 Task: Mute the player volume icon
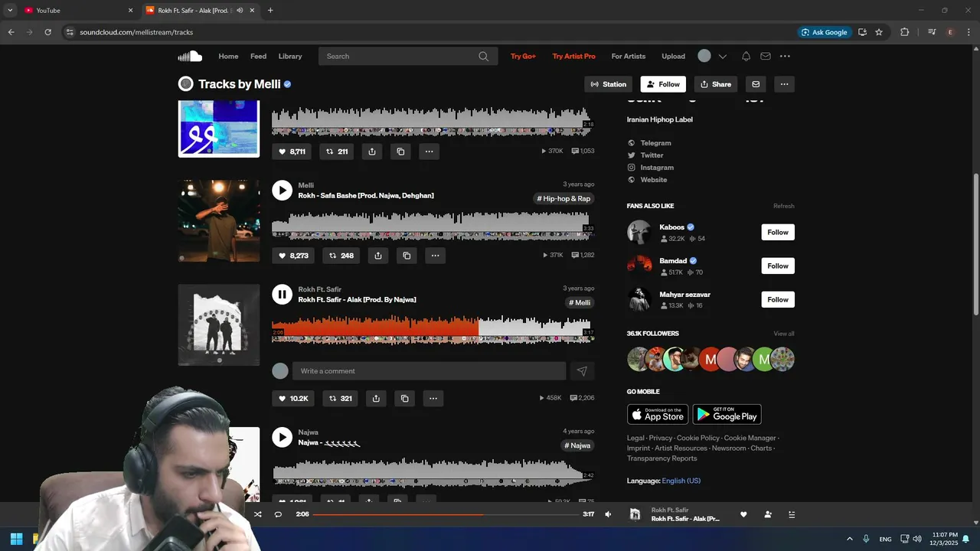[608, 514]
